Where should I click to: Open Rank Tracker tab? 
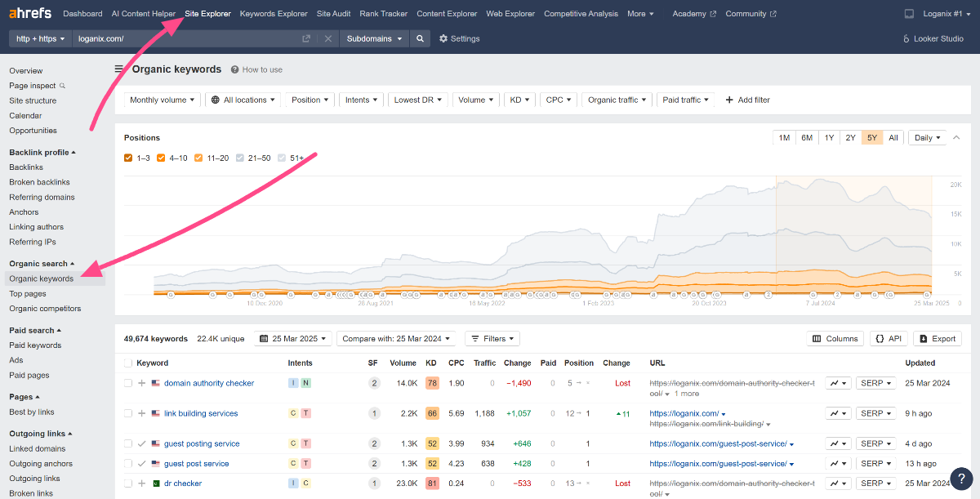coord(383,14)
